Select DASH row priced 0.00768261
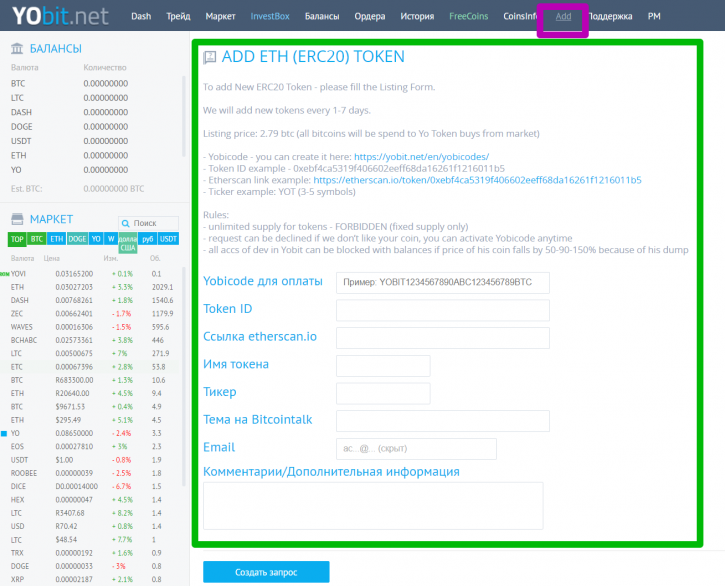The image size is (725, 586). coord(92,301)
